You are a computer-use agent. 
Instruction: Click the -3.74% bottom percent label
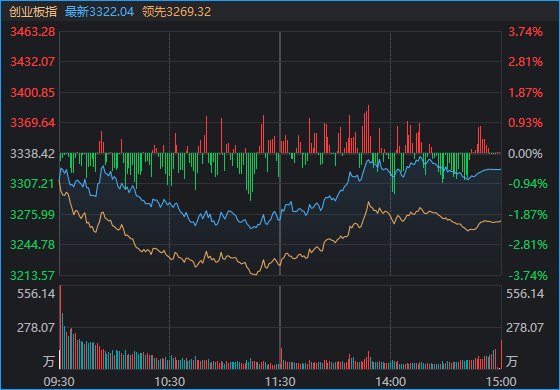coord(528,276)
